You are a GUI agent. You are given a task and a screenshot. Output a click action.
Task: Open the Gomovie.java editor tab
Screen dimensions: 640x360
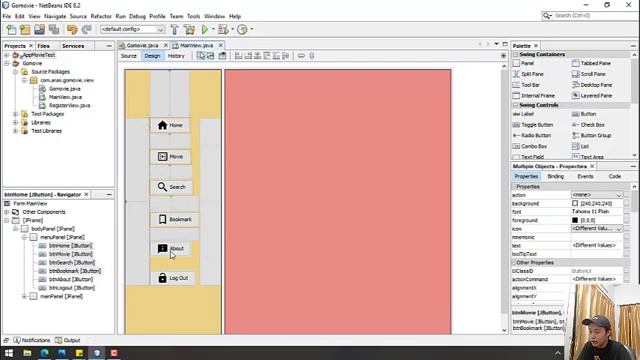click(142, 45)
